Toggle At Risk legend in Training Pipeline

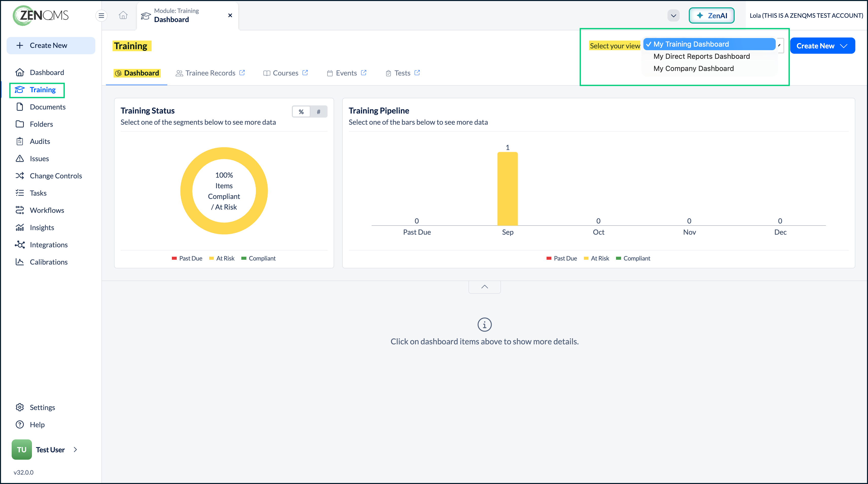coord(596,258)
